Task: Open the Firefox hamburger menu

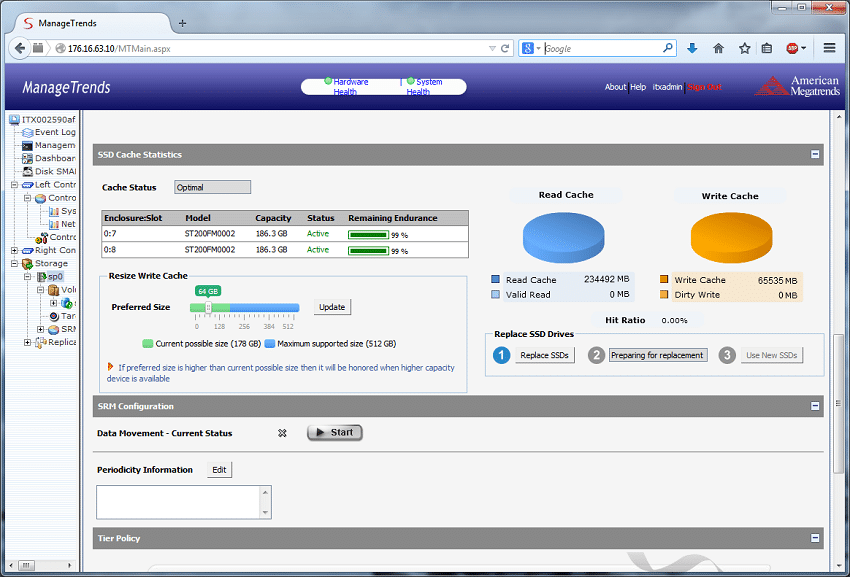Action: (829, 48)
